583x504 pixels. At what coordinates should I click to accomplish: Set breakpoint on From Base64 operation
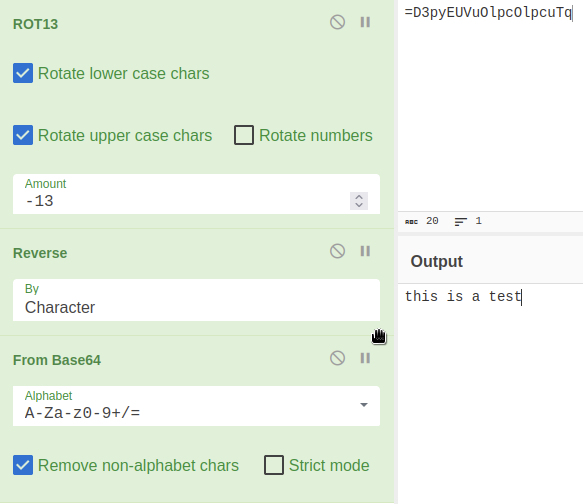tap(365, 358)
